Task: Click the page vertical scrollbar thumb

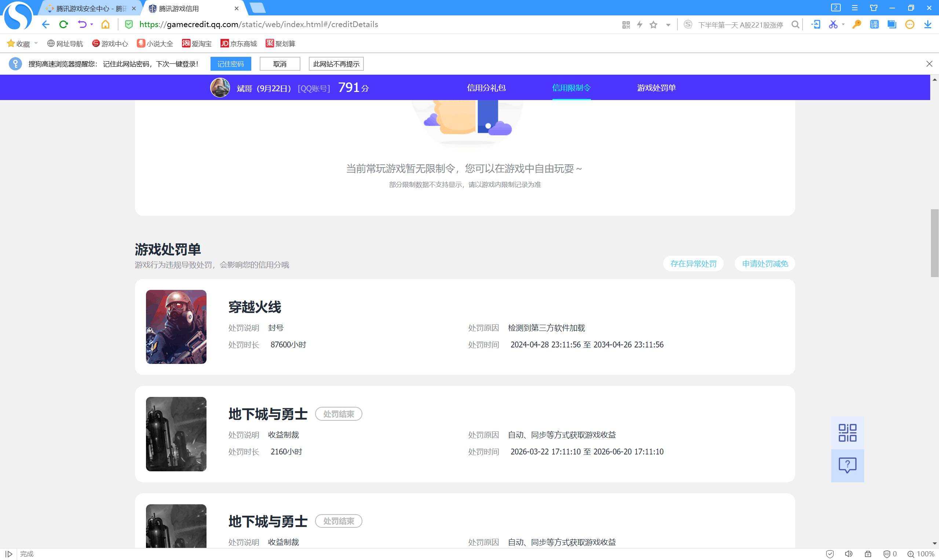Action: click(935, 243)
